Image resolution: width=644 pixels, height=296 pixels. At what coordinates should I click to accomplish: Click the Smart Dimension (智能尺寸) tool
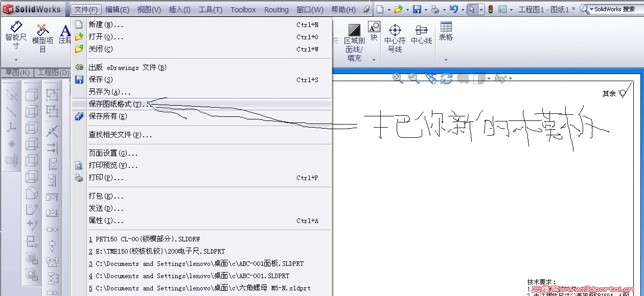(x=16, y=35)
